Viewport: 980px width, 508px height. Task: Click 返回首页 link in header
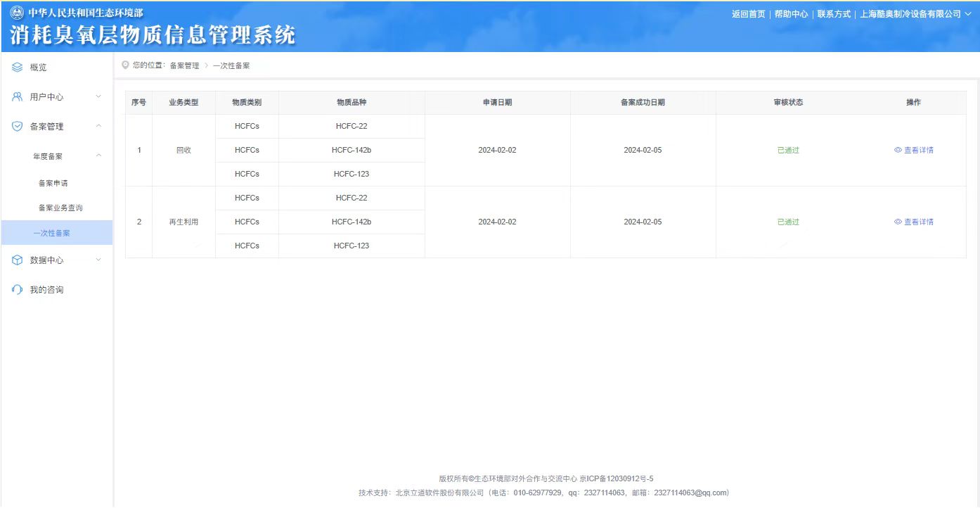tap(748, 14)
